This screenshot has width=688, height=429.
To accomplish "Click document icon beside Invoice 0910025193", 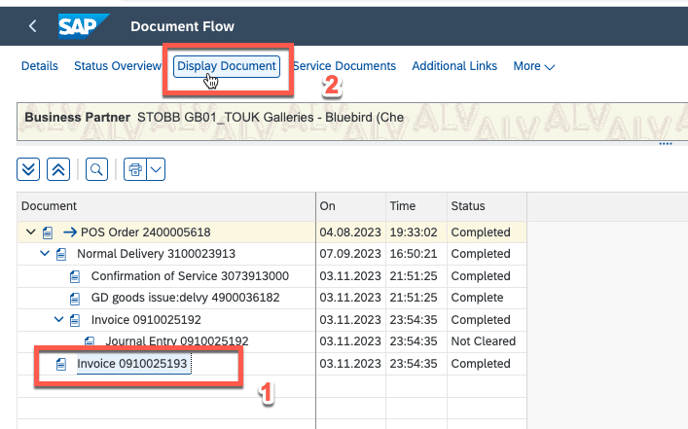I will [x=62, y=364].
